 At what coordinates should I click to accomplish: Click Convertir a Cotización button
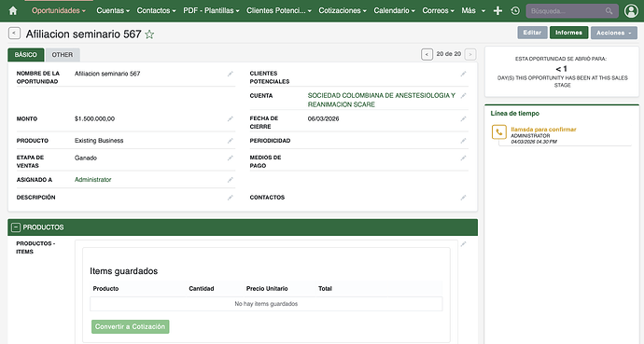130,327
